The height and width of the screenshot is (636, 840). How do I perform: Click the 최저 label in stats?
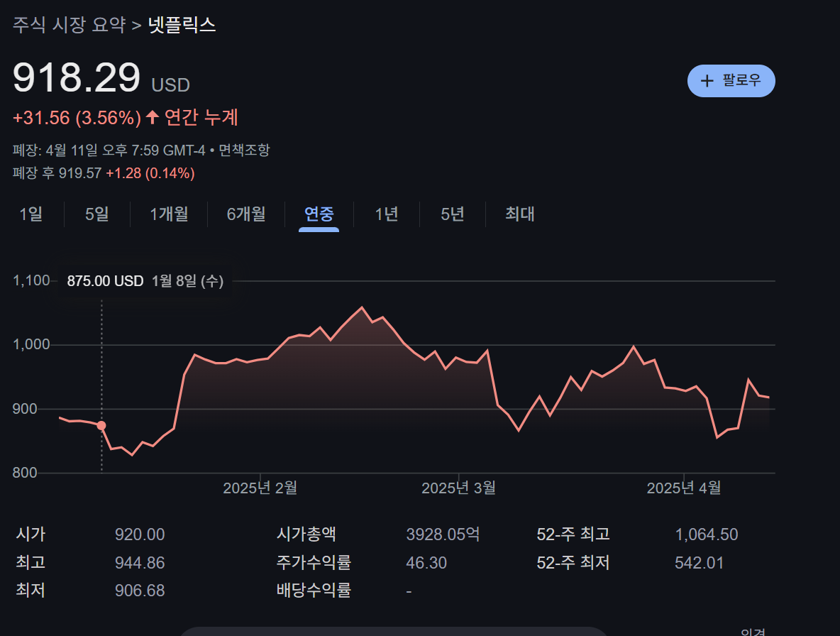pos(31,591)
